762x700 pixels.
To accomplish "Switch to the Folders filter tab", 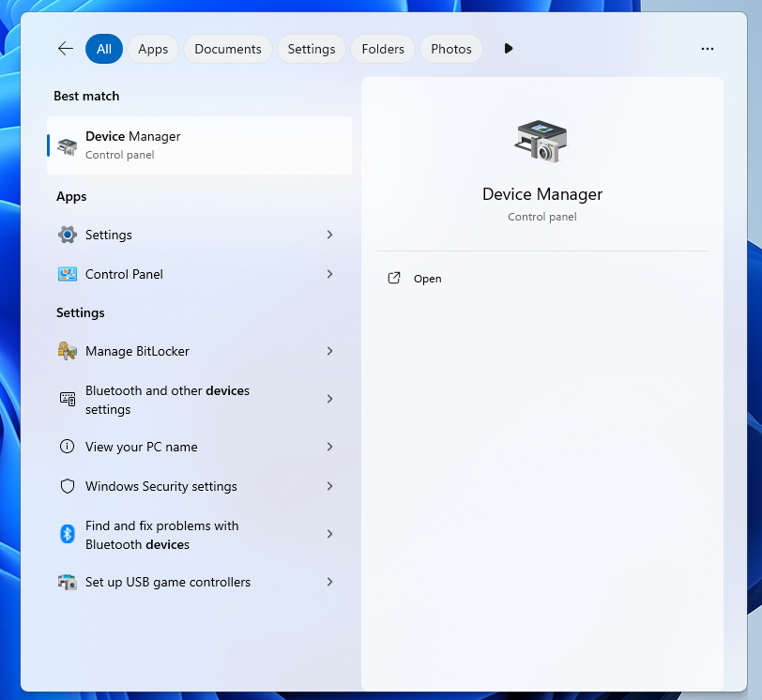I will 383,49.
